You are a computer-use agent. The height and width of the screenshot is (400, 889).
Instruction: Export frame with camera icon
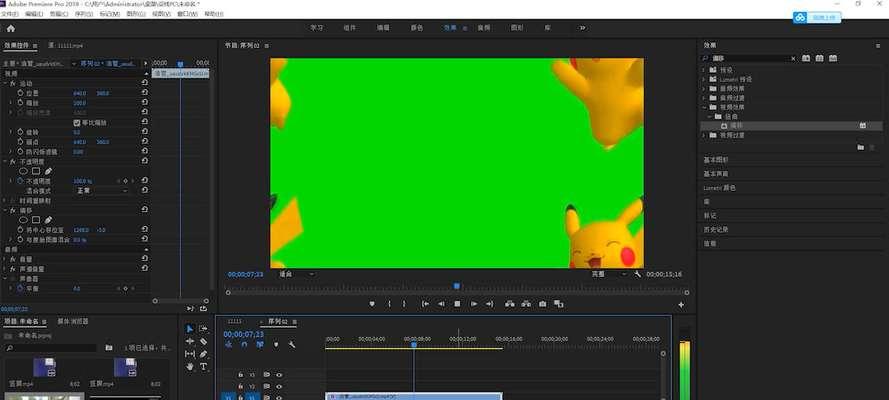click(543, 304)
